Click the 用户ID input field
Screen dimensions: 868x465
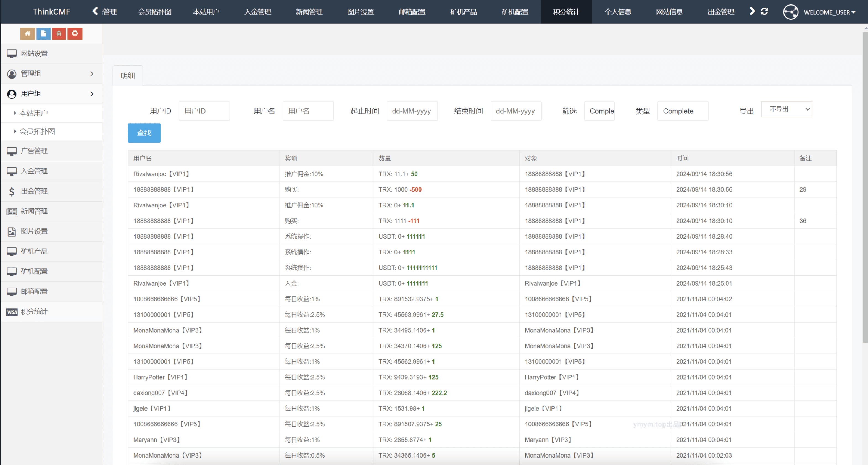204,111
